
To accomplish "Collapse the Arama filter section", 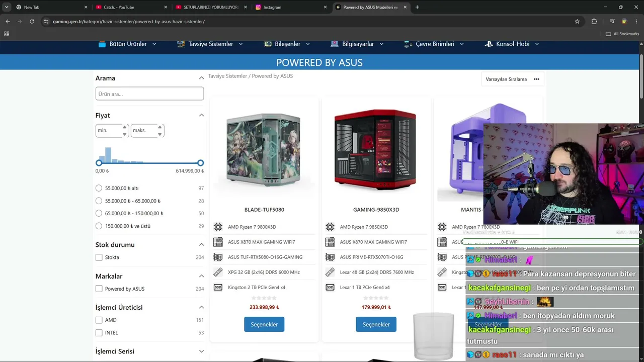I will pyautogui.click(x=201, y=78).
